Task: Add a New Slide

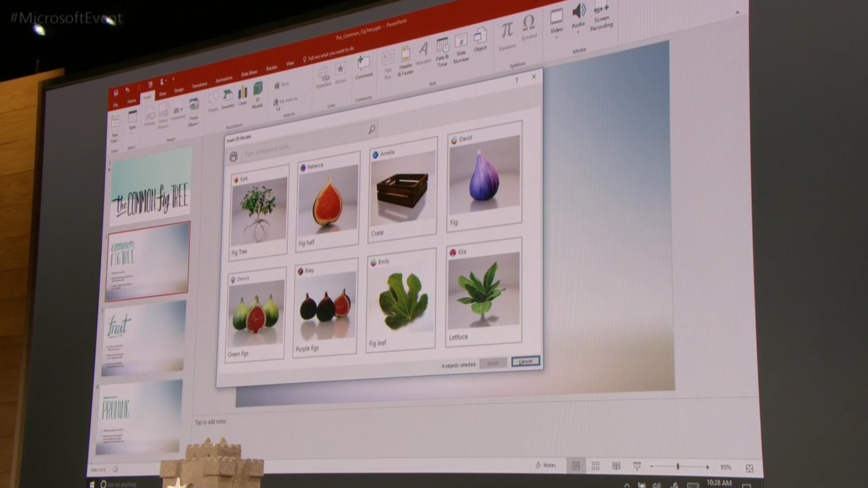Action: [115, 129]
